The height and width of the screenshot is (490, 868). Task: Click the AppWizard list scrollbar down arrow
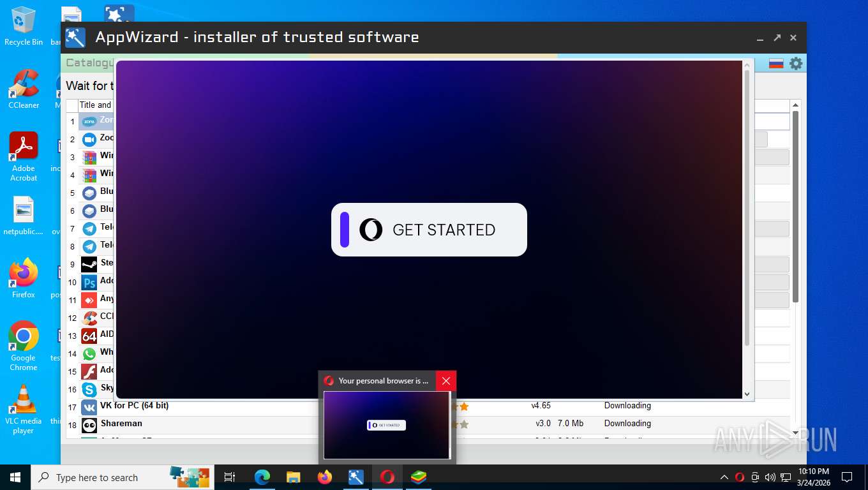tap(795, 433)
